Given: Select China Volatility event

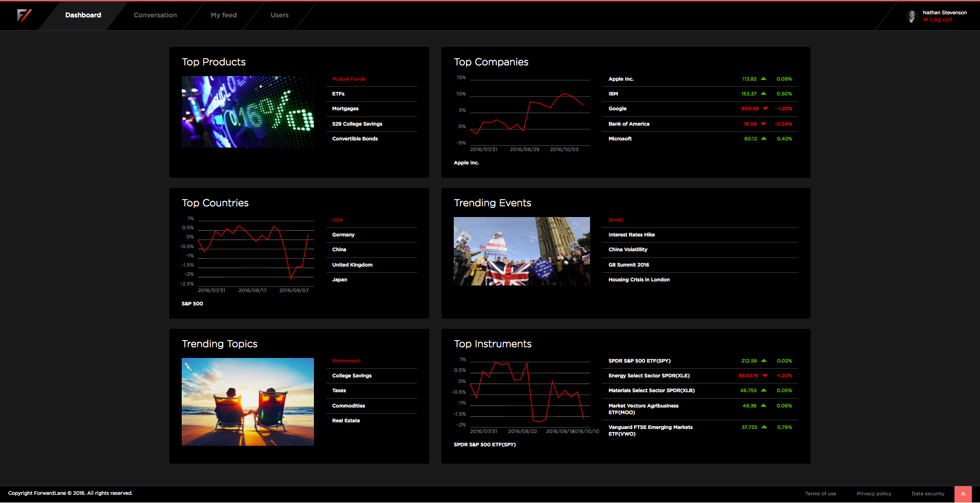Looking at the screenshot, I should (700, 250).
